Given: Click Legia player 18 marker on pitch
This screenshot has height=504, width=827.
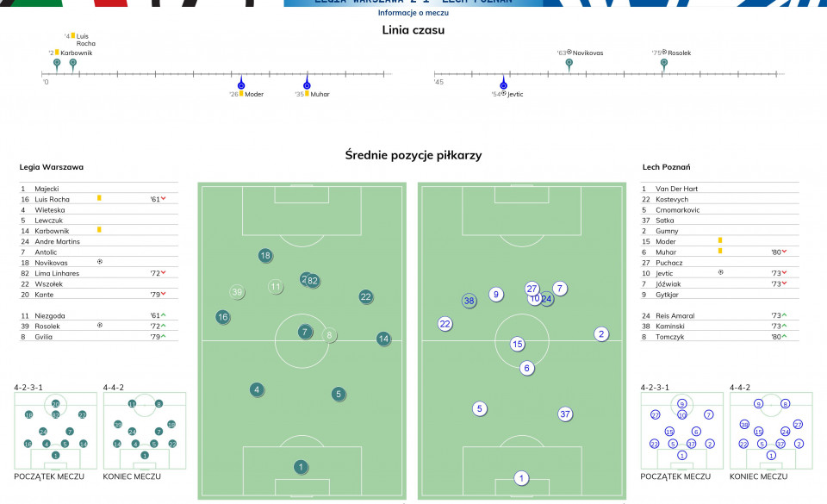Looking at the screenshot, I should (x=265, y=256).
